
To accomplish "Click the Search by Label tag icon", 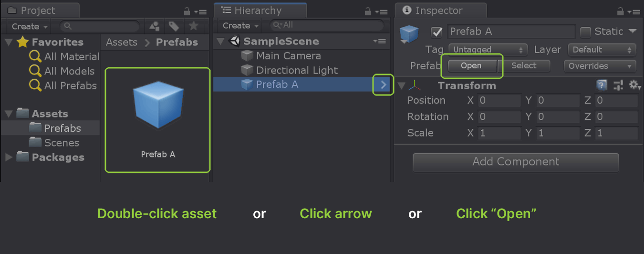I will point(174,26).
